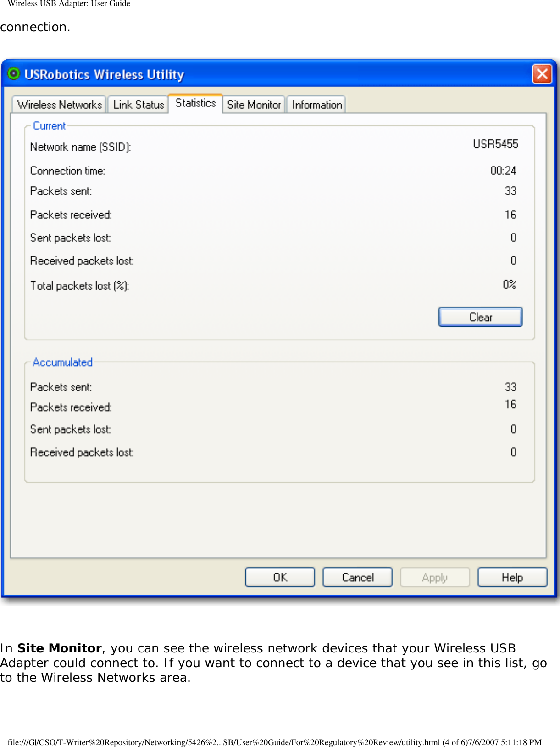560x747 pixels.
Task: Click Current Packets received value 16
Action: (510, 215)
